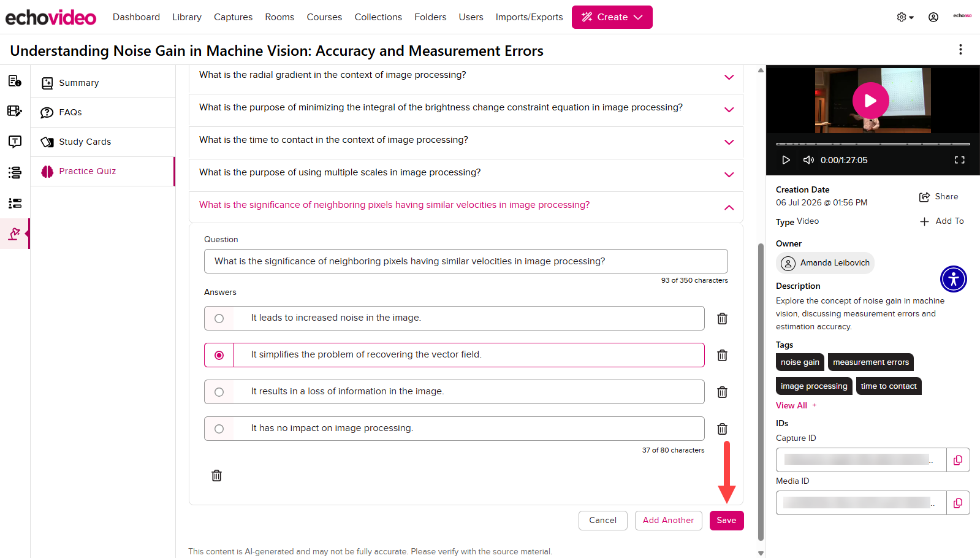Open the echo360 logo at top right
The image size is (980, 558).
point(962,16)
